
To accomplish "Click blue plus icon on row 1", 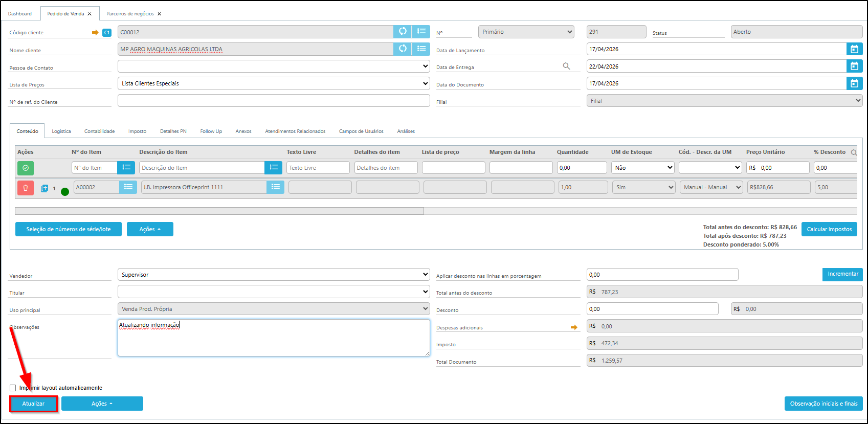I will [x=44, y=188].
